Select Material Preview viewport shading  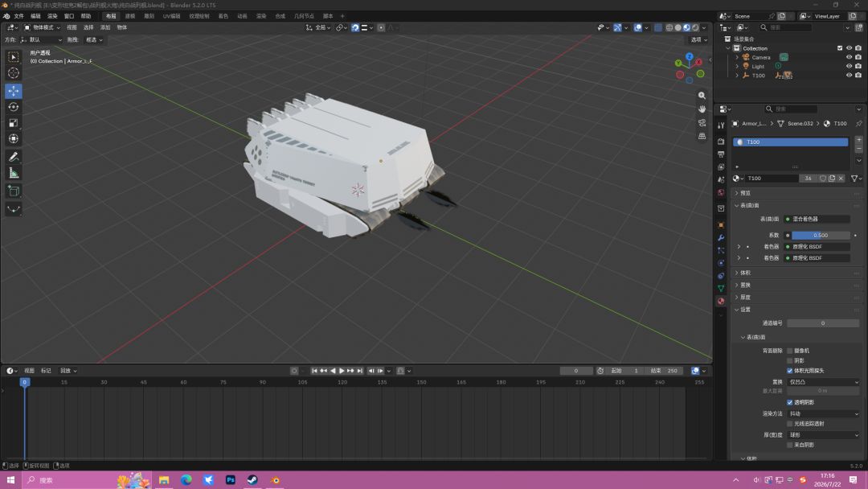(x=686, y=27)
